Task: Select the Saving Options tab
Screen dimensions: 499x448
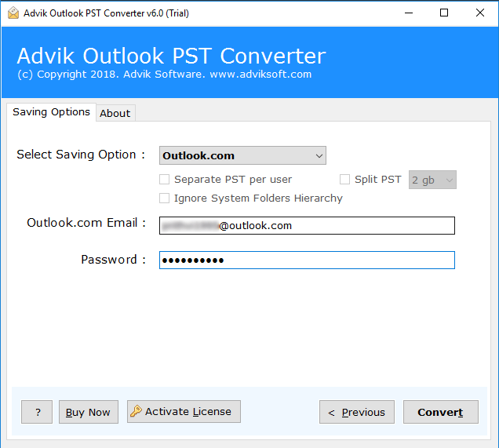Action: pyautogui.click(x=51, y=112)
